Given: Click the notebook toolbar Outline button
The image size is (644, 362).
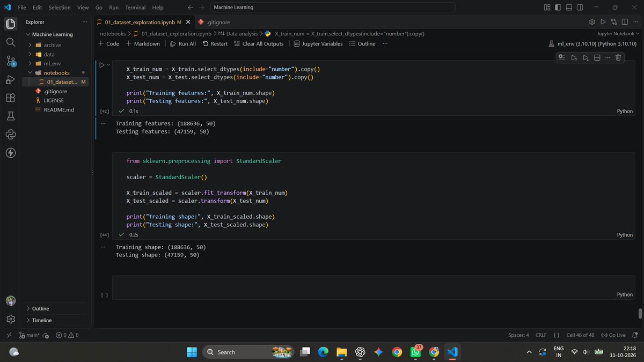Looking at the screenshot, I should tap(362, 43).
